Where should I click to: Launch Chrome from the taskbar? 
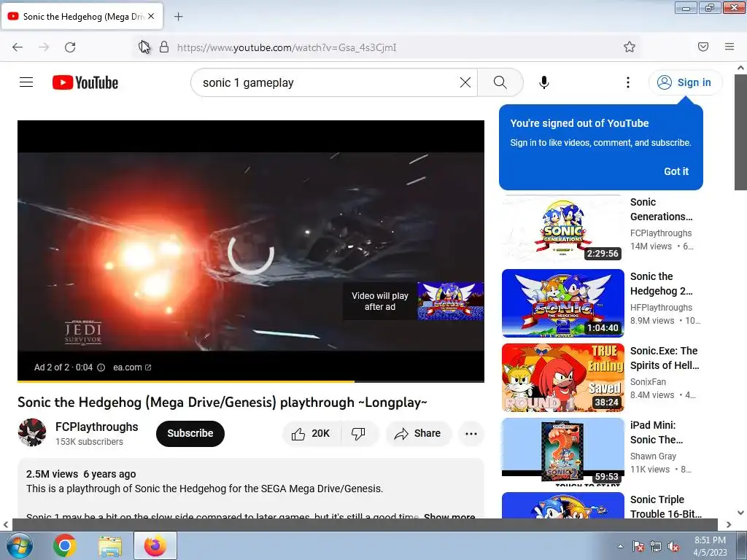(65, 545)
